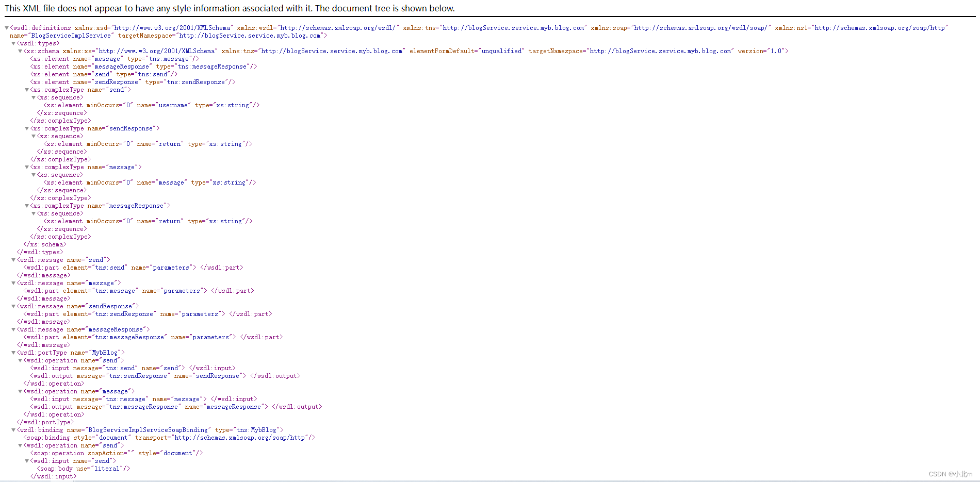This screenshot has width=980, height=482.
Task: Click the closing </wsdl:input> tag
Action: coord(53,476)
